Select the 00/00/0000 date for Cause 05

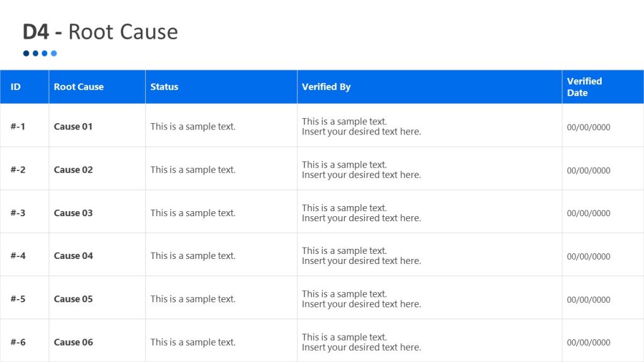[x=589, y=299]
